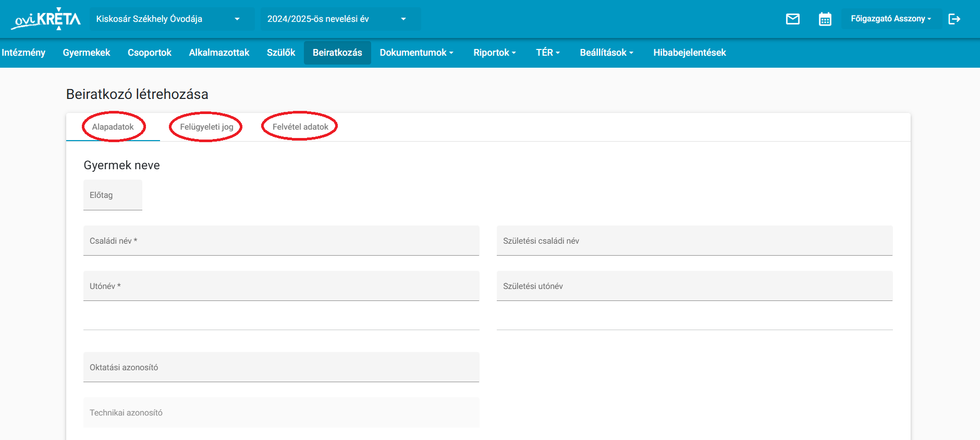Open the Csoportok menu item
Viewport: 980px width, 440px height.
[150, 53]
